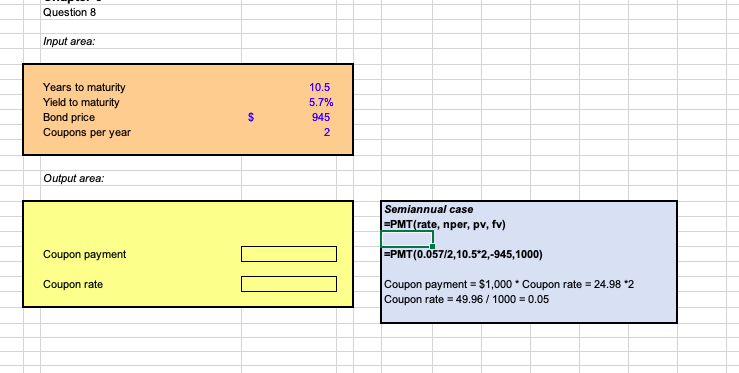Screen dimensions: 739x373
Task: Select the 'Coupon payment' label
Action: click(x=84, y=255)
